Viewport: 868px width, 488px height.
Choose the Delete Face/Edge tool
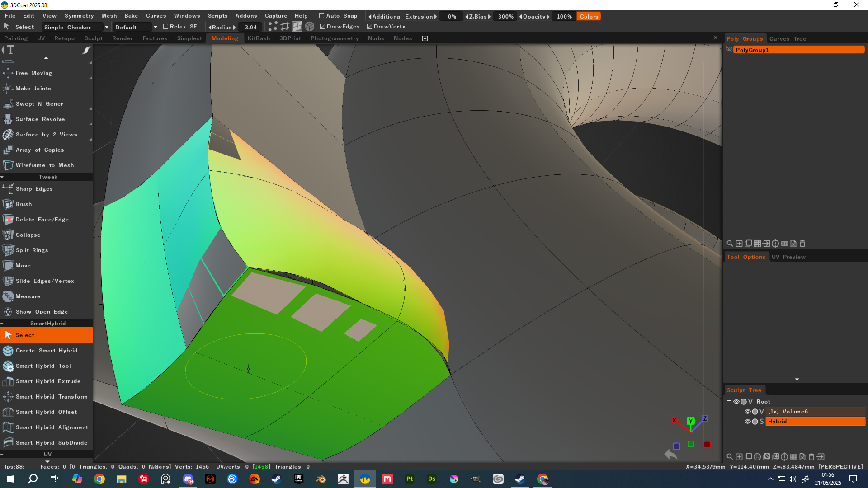pyautogui.click(x=42, y=220)
